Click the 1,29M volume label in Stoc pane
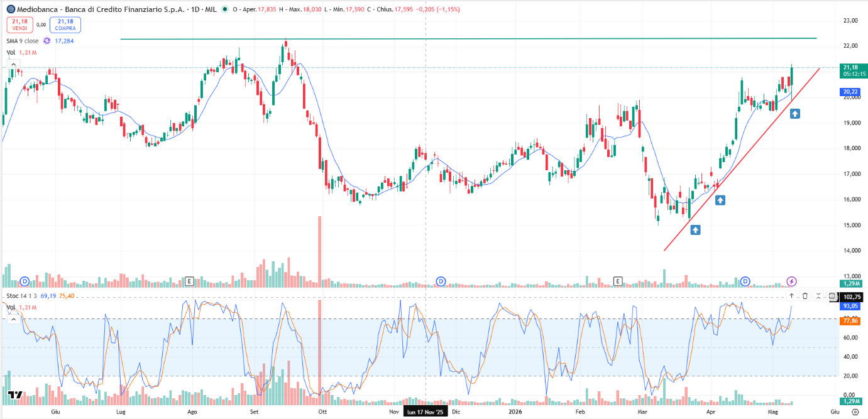This screenshot has height=419, width=868. click(x=850, y=401)
